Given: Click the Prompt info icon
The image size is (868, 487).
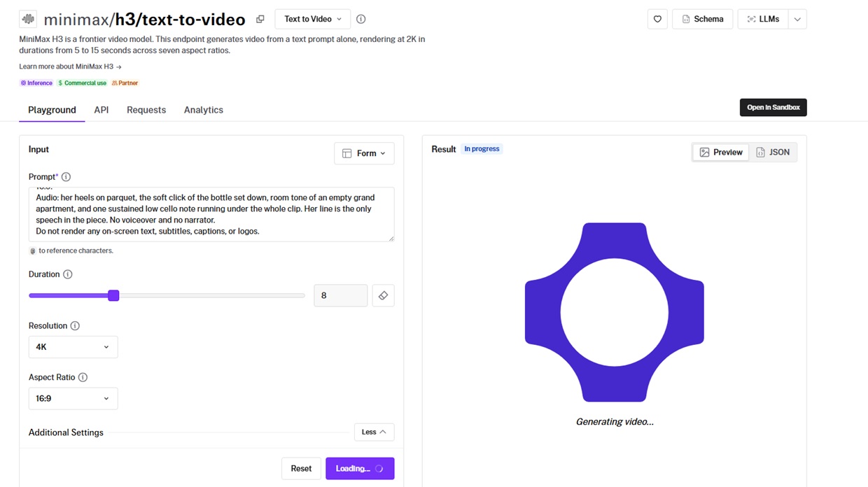Looking at the screenshot, I should (x=66, y=177).
